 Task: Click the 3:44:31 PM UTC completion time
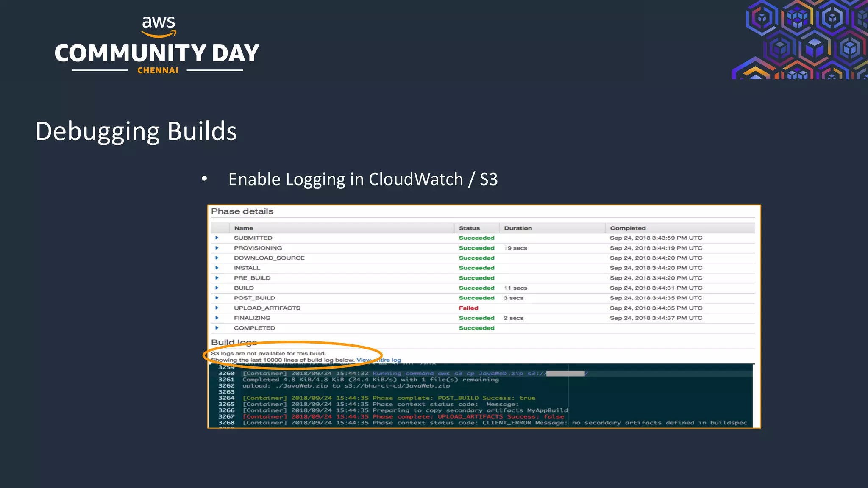coord(656,288)
